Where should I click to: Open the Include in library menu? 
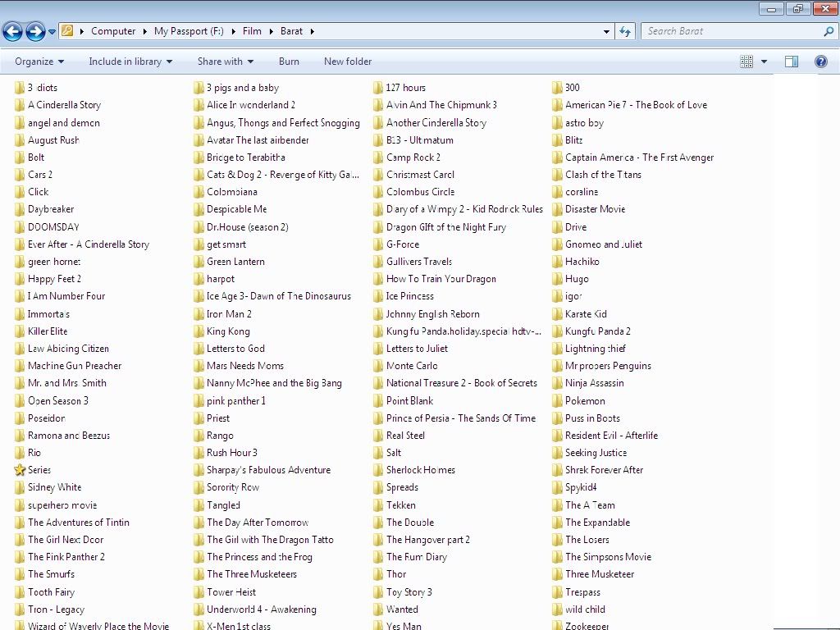click(130, 62)
